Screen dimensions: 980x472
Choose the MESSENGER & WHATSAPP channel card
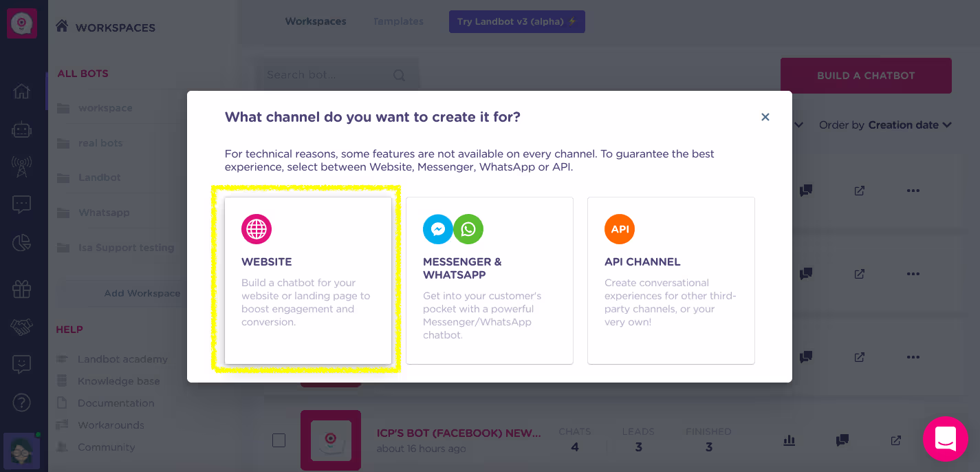(490, 281)
